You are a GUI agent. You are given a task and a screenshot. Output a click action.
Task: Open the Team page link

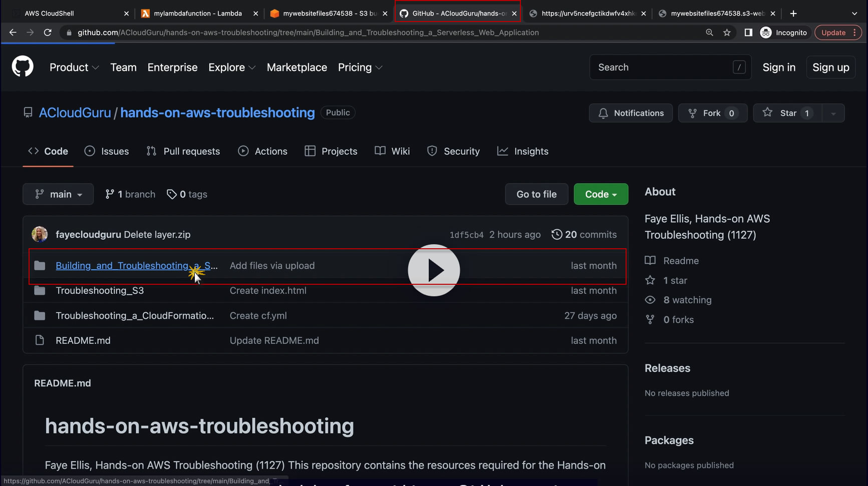[123, 67]
